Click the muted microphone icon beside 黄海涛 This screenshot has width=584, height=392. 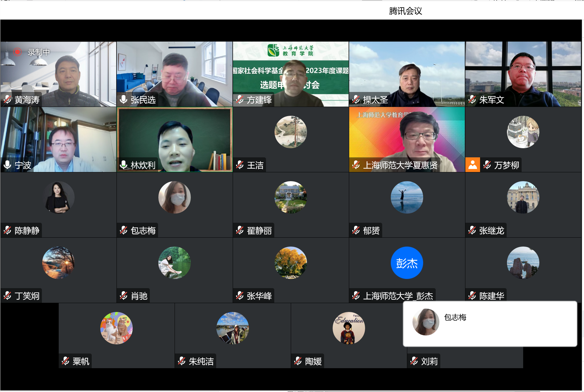[8, 100]
